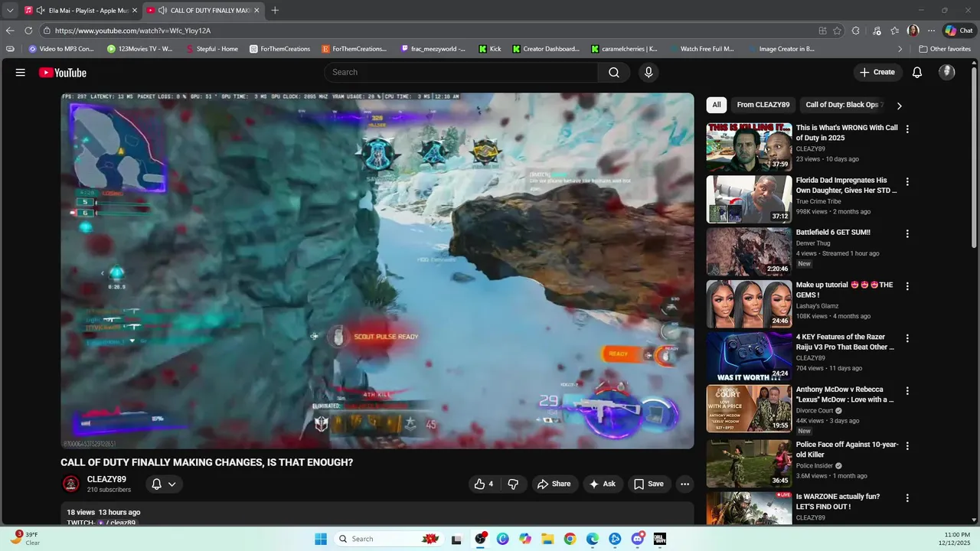980x551 pixels.
Task: Open CLEAZY89 channel name link
Action: pyautogui.click(x=106, y=479)
